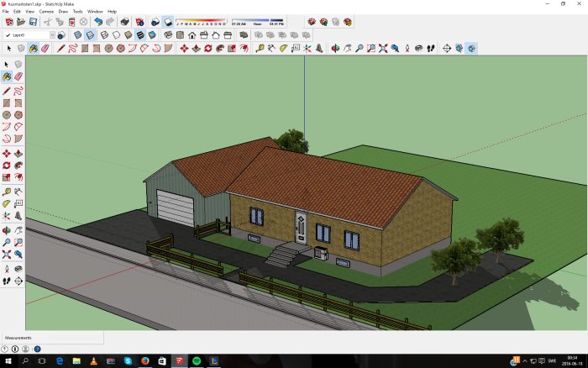
Task: Choose the Pan hand tool in top toolbar
Action: [347, 49]
